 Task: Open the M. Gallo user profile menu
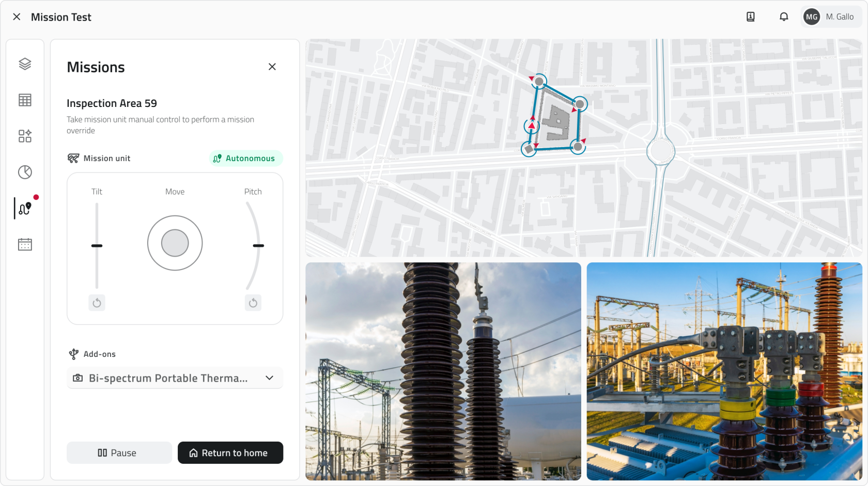point(831,17)
